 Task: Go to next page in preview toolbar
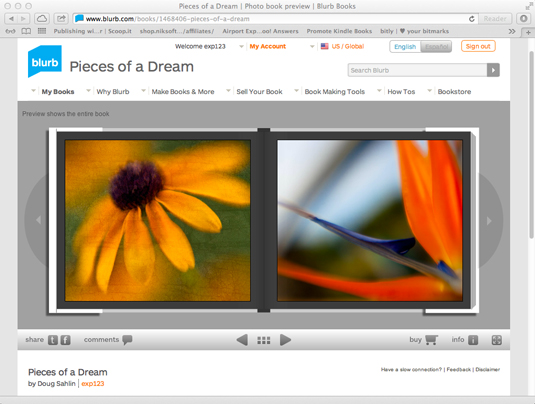tap(285, 340)
